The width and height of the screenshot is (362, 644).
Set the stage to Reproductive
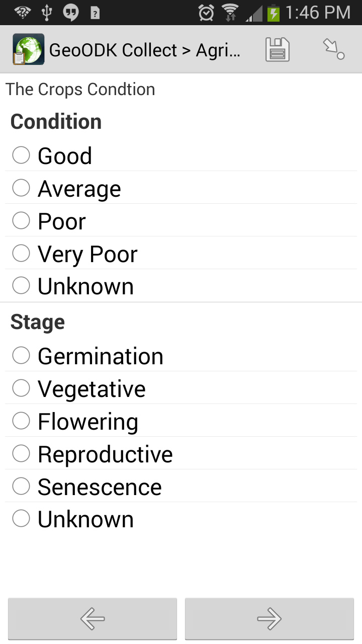pos(21,454)
